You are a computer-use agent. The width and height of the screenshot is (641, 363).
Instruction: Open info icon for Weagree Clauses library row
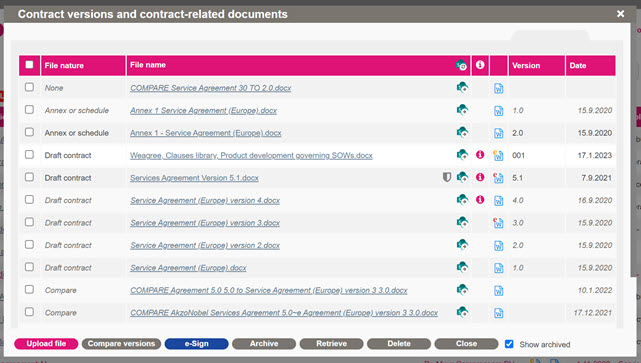coord(480,155)
